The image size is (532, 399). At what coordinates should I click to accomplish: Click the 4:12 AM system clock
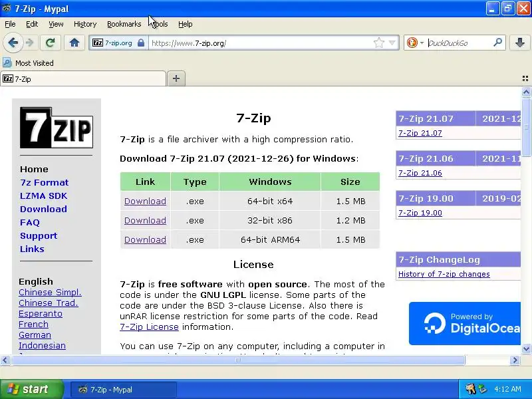coord(507,389)
